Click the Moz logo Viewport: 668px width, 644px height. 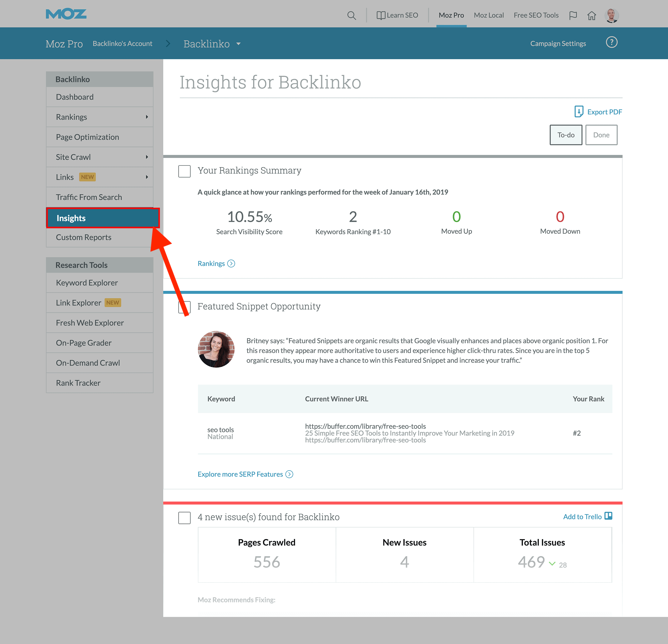[66, 14]
